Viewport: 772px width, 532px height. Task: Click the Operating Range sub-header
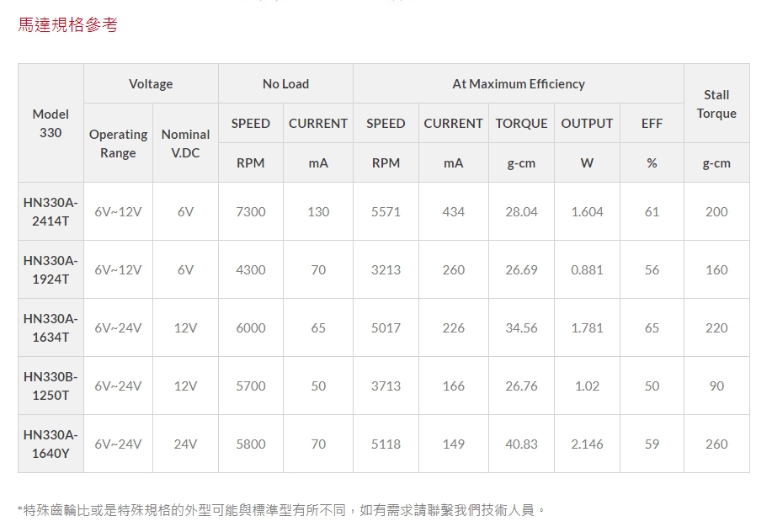[118, 144]
